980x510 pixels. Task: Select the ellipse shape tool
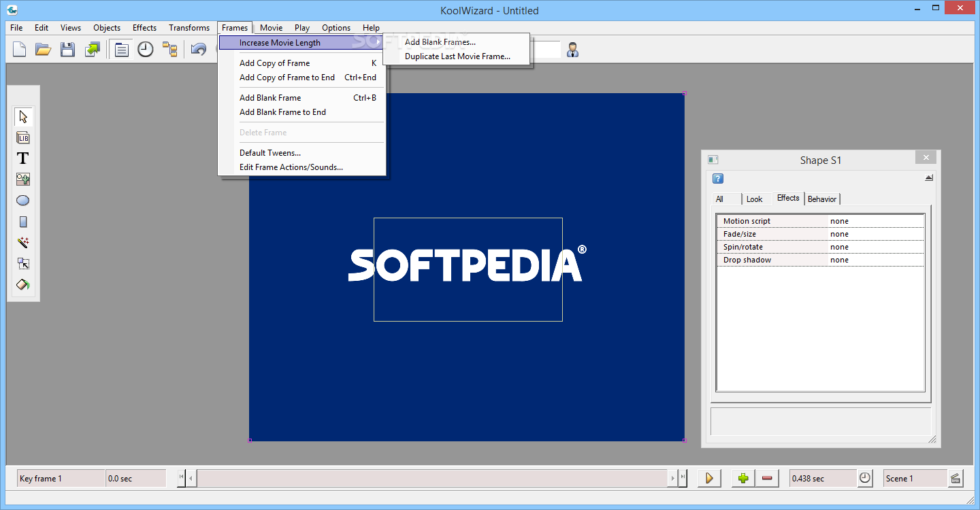[23, 201]
